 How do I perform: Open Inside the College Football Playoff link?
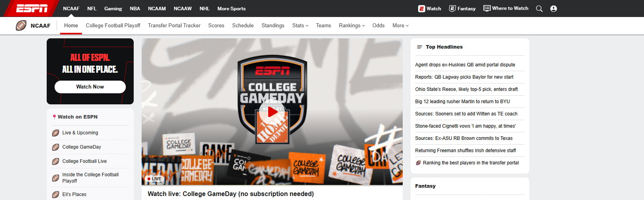point(91,178)
